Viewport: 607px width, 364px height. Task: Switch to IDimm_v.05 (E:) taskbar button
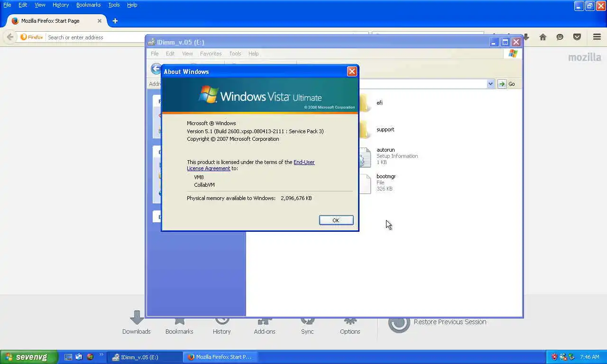pyautogui.click(x=145, y=357)
